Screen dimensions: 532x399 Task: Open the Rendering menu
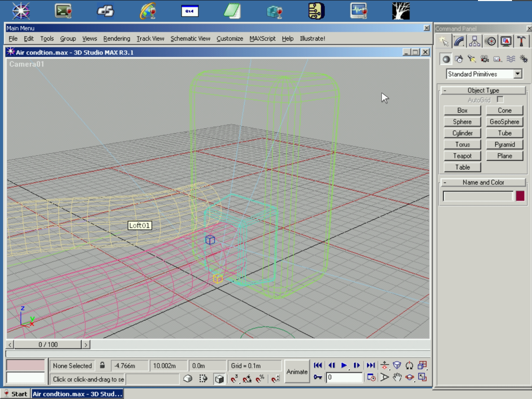click(117, 39)
